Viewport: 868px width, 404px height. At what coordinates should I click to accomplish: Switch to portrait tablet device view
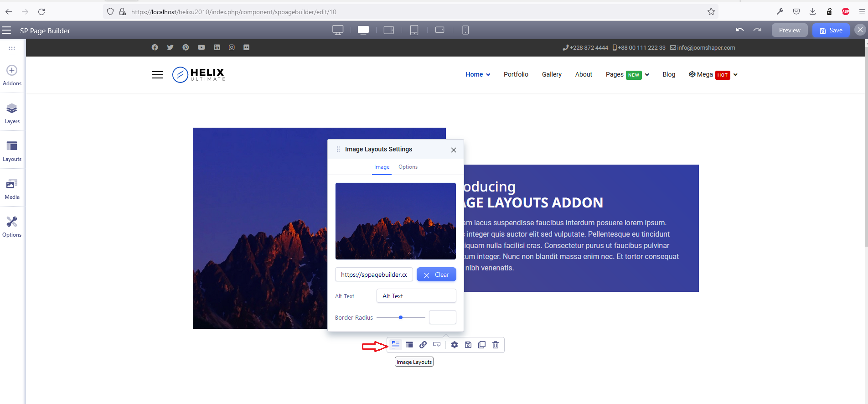pyautogui.click(x=414, y=30)
